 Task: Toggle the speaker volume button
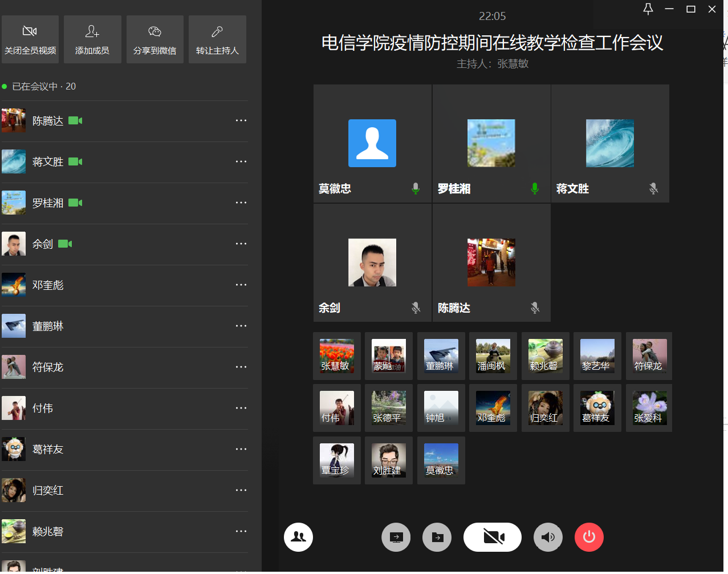[x=548, y=537]
